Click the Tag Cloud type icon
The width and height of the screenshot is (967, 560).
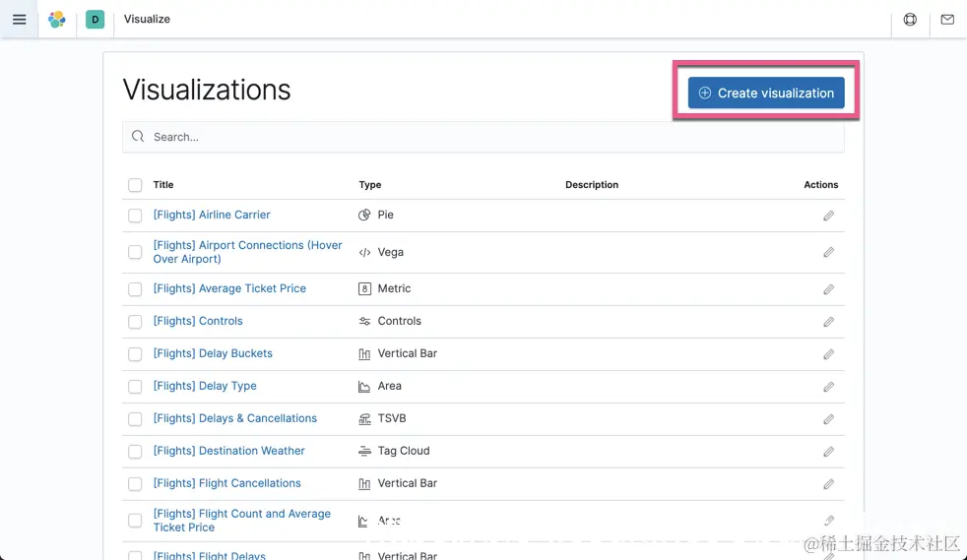point(364,452)
